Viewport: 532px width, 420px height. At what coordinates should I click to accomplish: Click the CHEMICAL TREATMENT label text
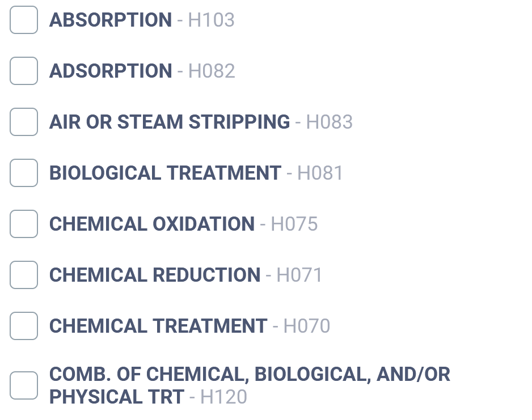(158, 326)
